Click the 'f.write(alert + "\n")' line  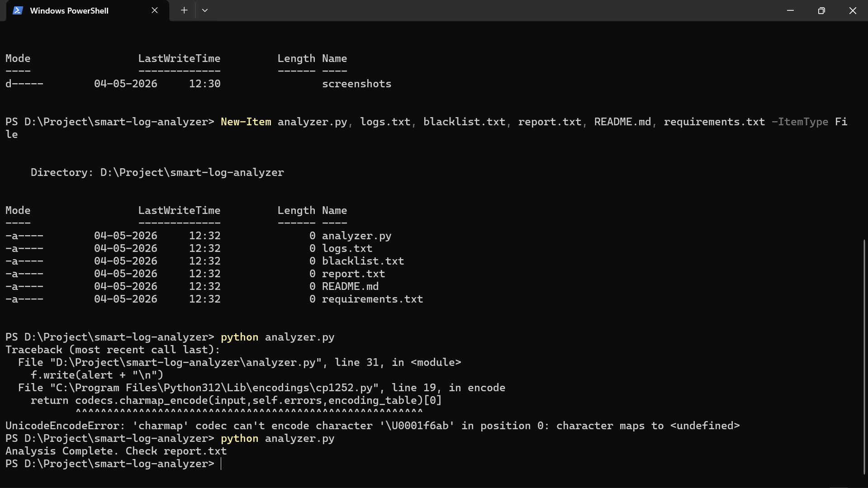pos(97,375)
